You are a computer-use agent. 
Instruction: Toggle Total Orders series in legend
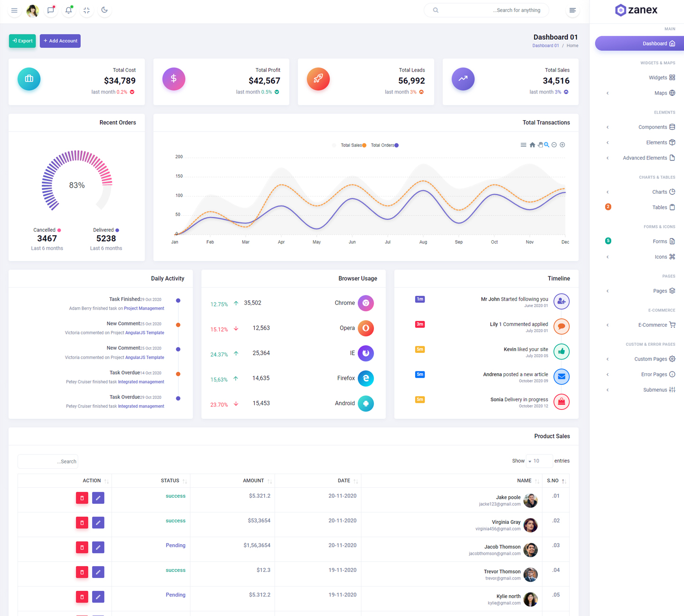pos(384,145)
